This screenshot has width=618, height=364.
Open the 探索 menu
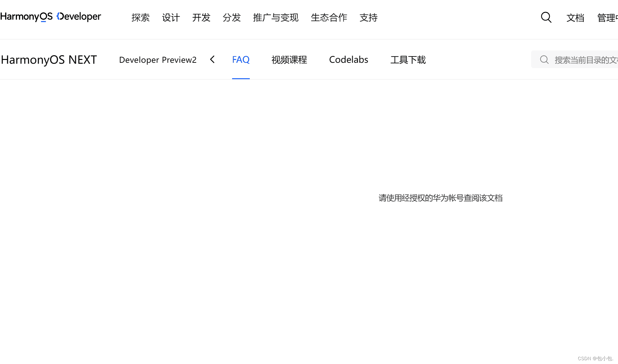(x=141, y=18)
